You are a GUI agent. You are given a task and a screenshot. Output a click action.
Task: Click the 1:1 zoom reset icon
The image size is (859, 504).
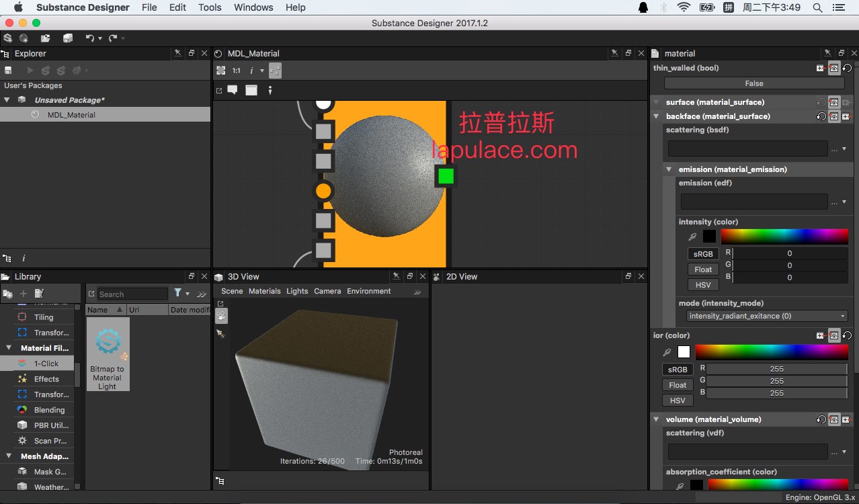click(237, 71)
